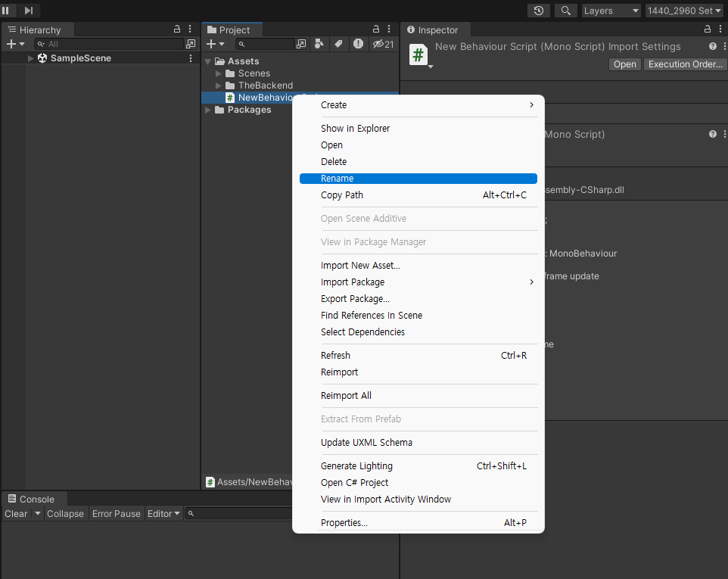Choose Reimport menu entry

(418, 372)
